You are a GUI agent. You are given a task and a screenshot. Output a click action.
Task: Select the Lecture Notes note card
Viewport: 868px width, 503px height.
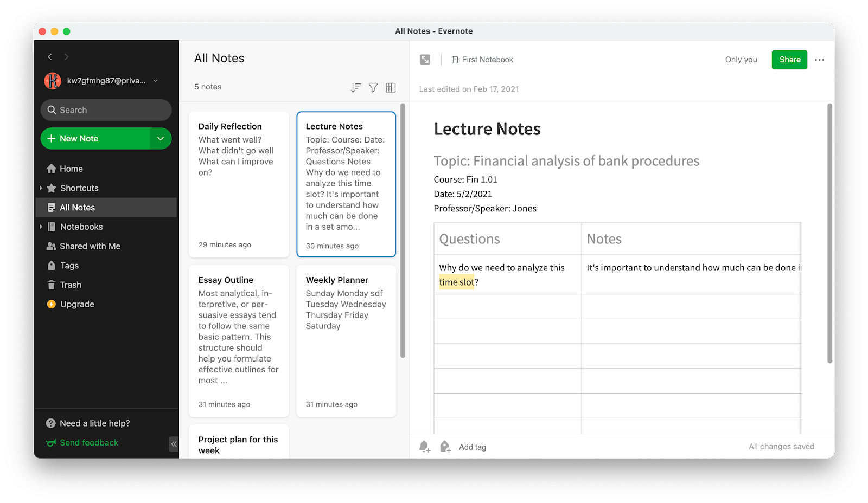tap(346, 184)
